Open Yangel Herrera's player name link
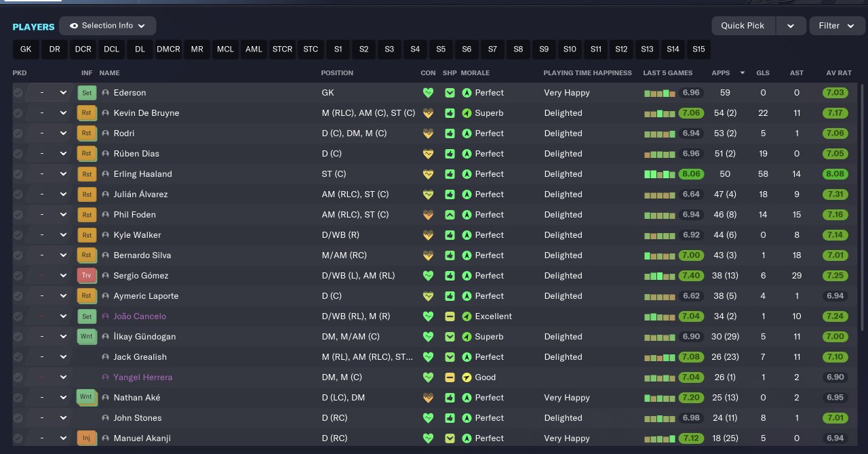Image resolution: width=868 pixels, height=454 pixels. pyautogui.click(x=142, y=377)
